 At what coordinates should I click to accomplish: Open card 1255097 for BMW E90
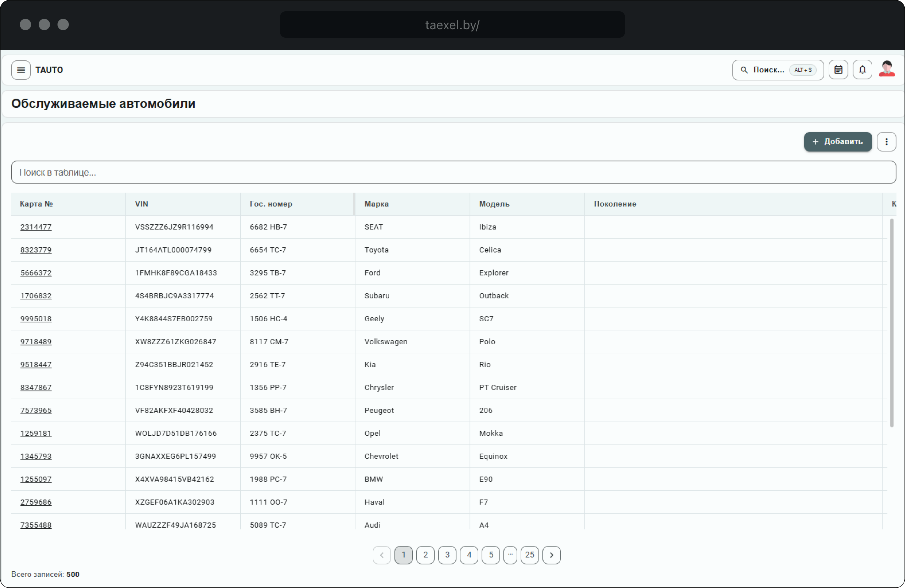[36, 479]
